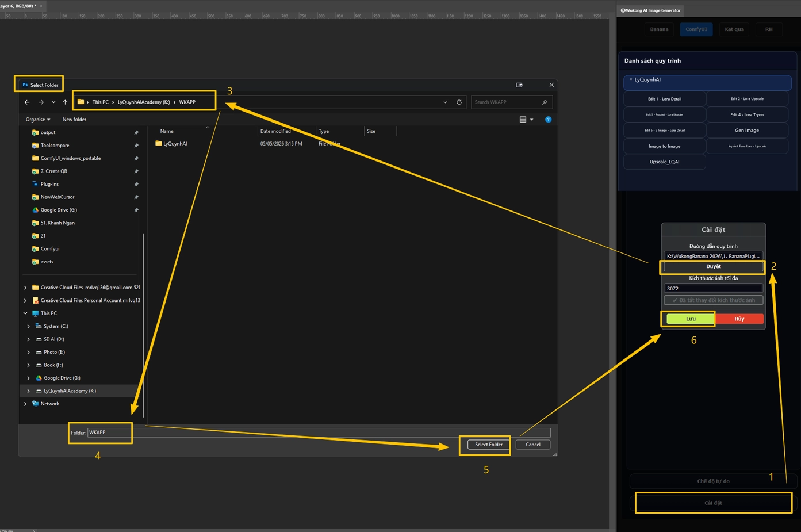This screenshot has width=801, height=532.
Task: Sort files by Date modified column
Action: tap(275, 131)
